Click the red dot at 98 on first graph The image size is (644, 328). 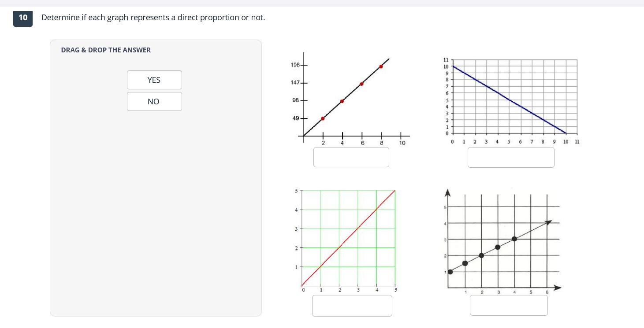coord(342,101)
